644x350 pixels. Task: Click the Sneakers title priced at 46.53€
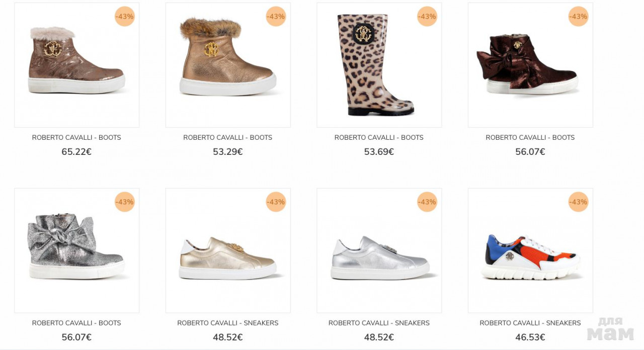coord(530,323)
